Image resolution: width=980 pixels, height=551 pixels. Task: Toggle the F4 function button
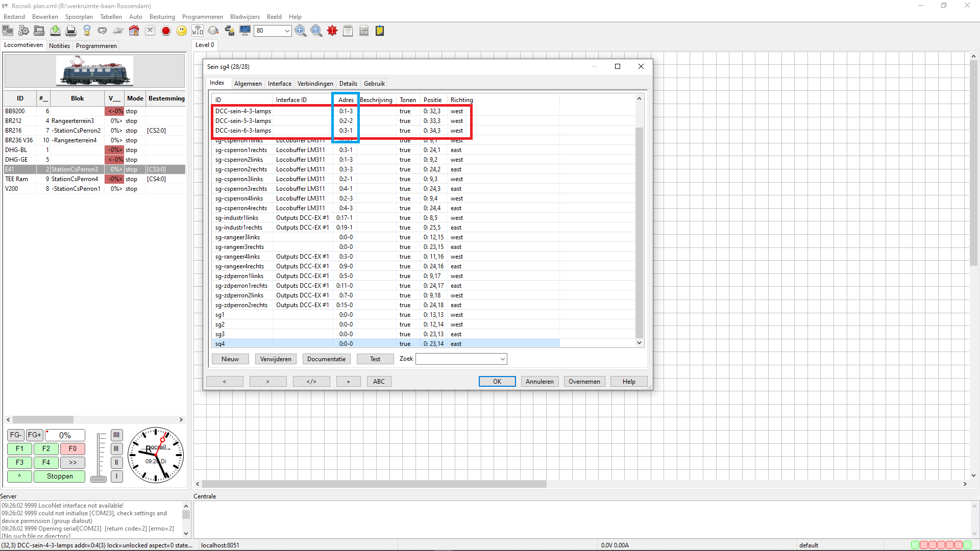(x=46, y=463)
